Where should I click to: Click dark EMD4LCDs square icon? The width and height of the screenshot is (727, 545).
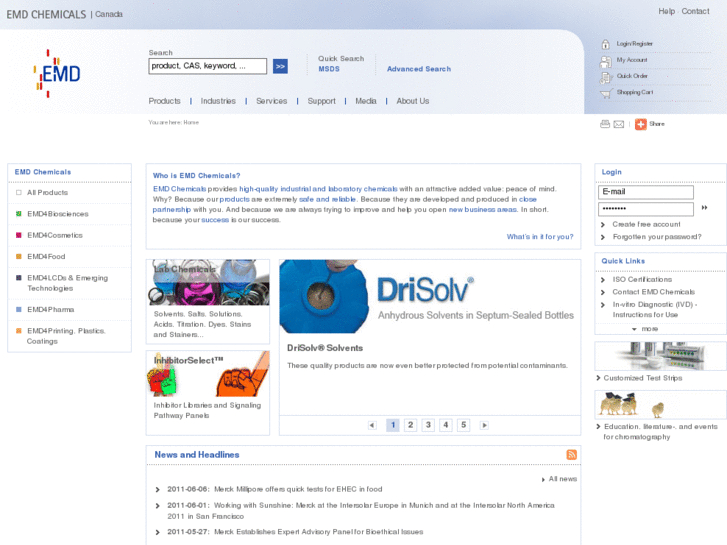(x=19, y=278)
